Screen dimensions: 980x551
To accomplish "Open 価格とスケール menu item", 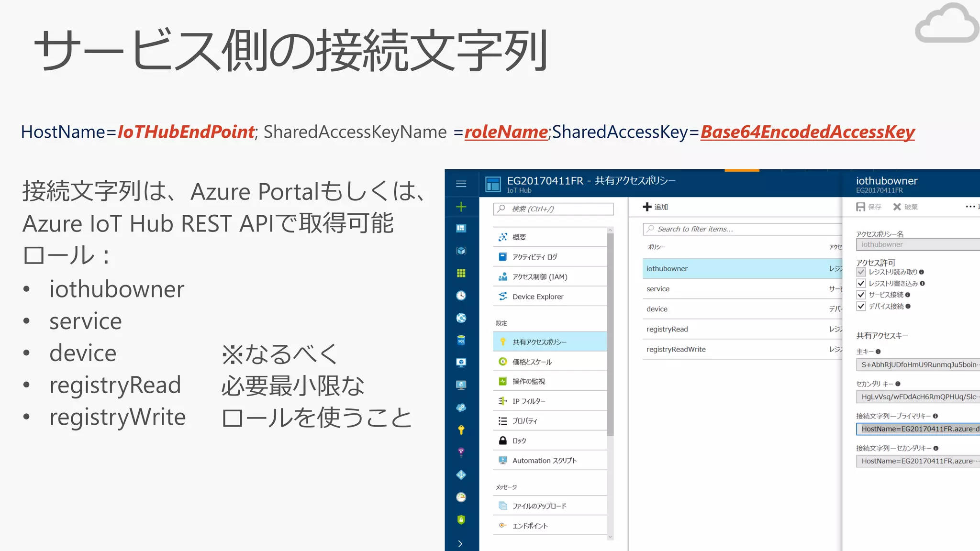I will click(x=550, y=362).
